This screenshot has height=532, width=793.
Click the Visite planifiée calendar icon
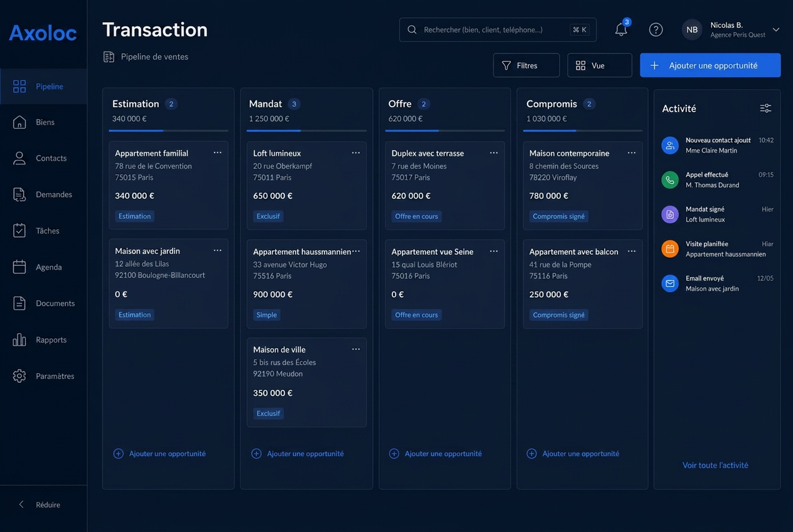coord(670,249)
